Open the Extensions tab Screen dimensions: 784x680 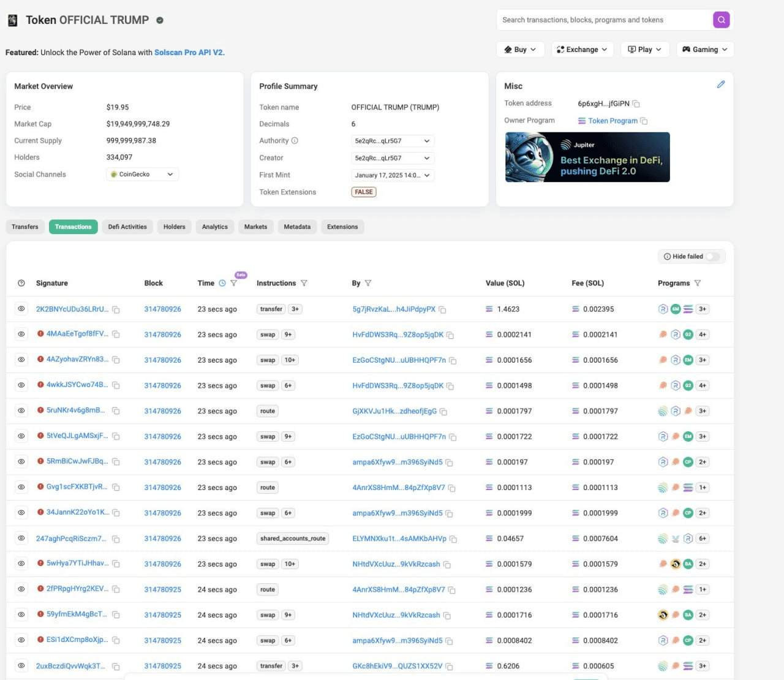tap(342, 227)
